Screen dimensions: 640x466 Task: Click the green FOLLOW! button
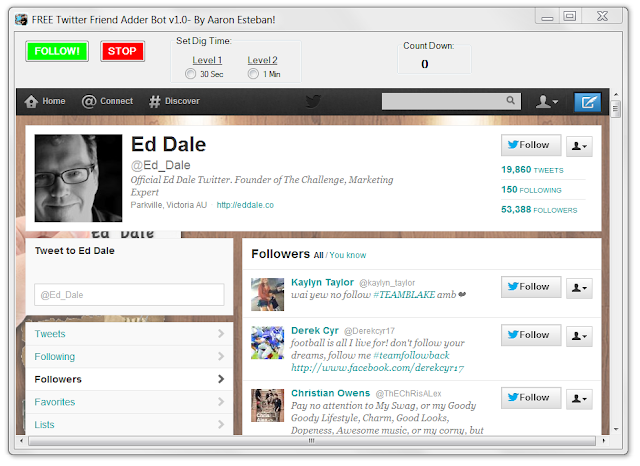click(x=57, y=51)
